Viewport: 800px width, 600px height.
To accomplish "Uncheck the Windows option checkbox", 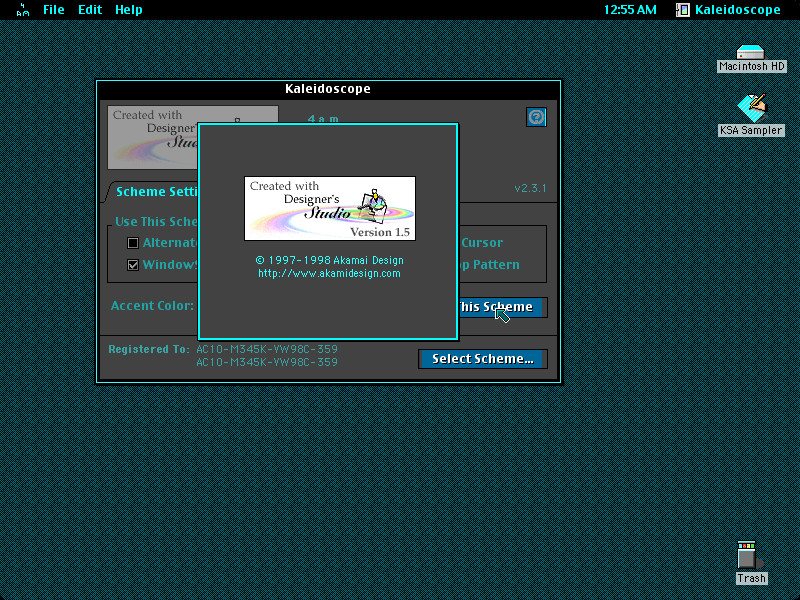I will click(133, 265).
